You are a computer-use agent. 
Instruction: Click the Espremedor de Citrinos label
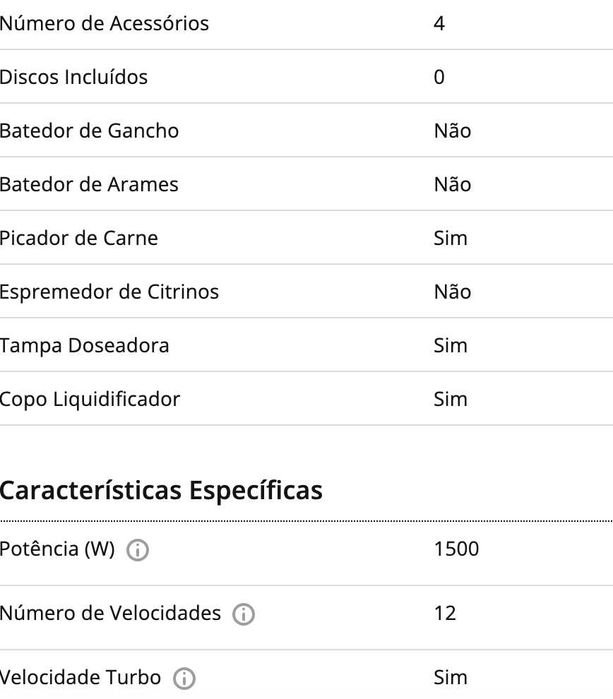[109, 292]
